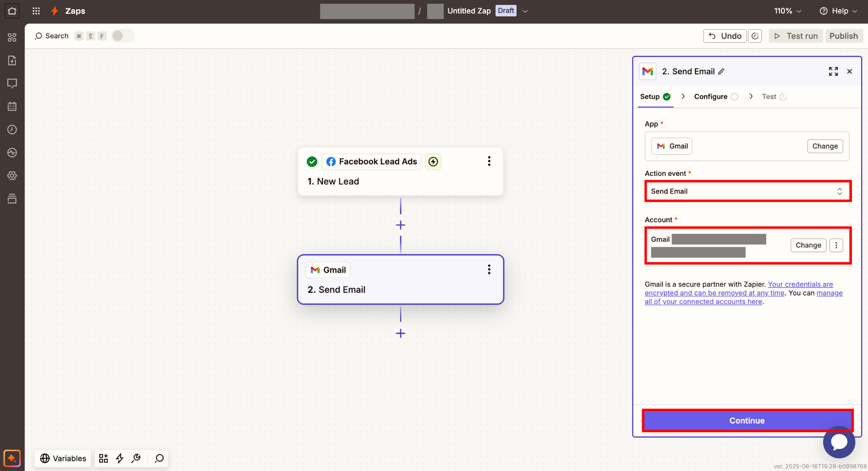Open the apps grid menu
868x471 pixels.
(x=36, y=11)
